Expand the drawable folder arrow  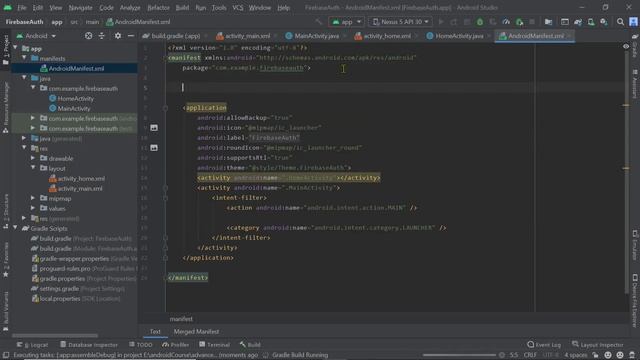point(33,158)
